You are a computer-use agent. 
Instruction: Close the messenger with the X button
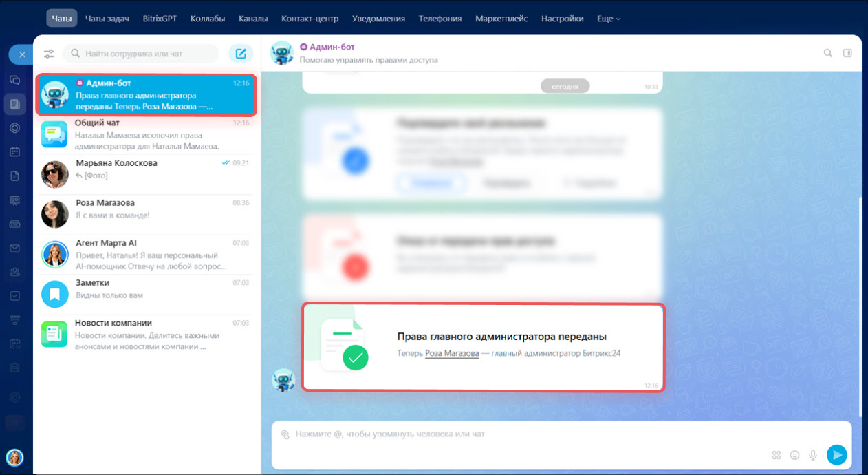click(x=22, y=54)
